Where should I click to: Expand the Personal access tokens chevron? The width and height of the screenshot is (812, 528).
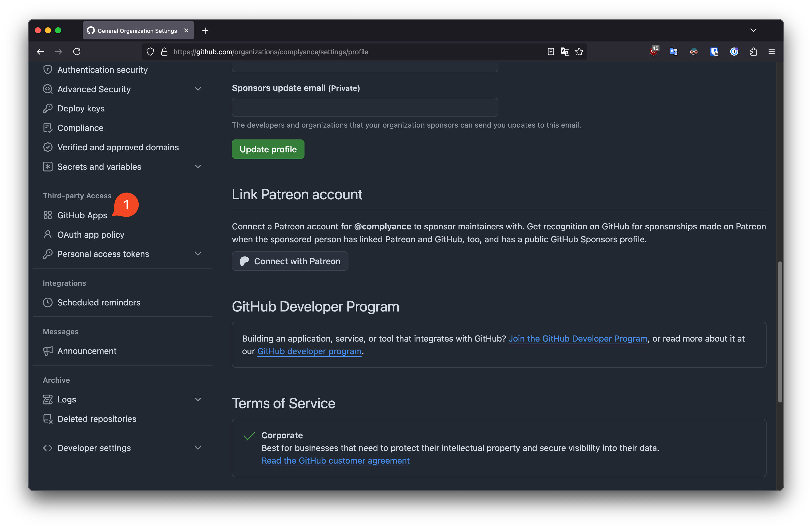198,254
